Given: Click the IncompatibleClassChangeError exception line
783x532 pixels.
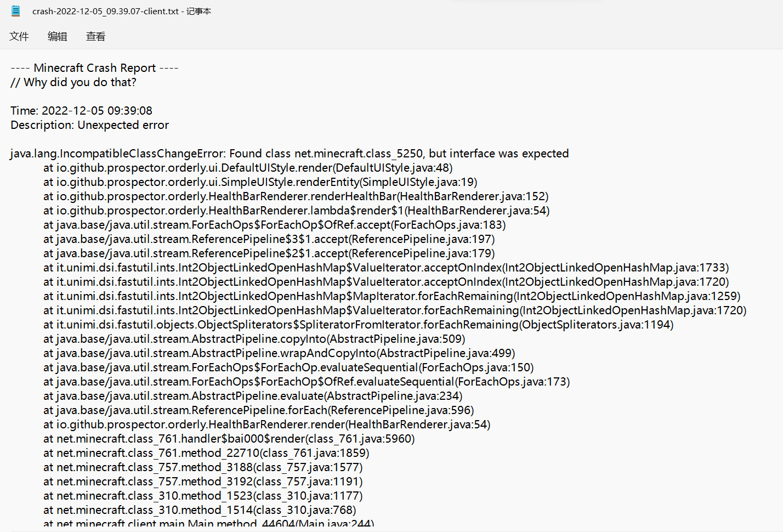Looking at the screenshot, I should tap(290, 154).
